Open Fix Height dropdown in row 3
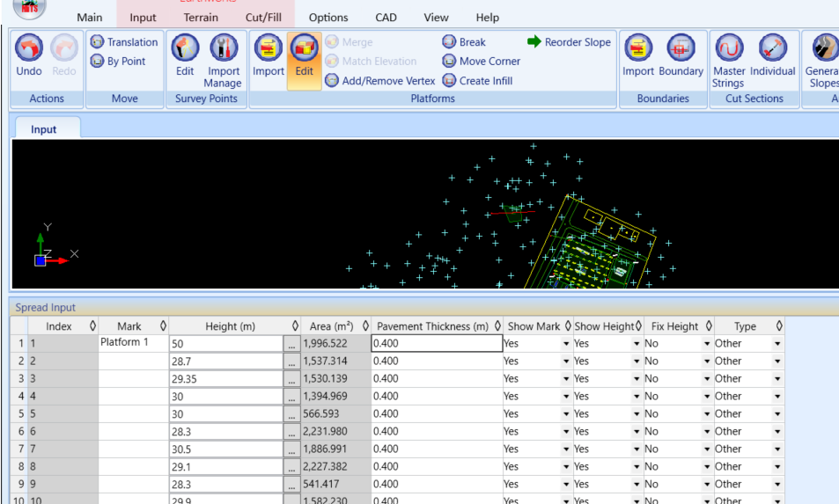This screenshot has height=504, width=839. [707, 379]
